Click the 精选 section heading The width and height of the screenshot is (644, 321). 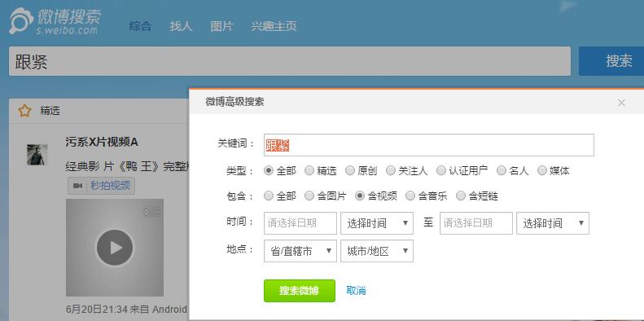(50, 111)
